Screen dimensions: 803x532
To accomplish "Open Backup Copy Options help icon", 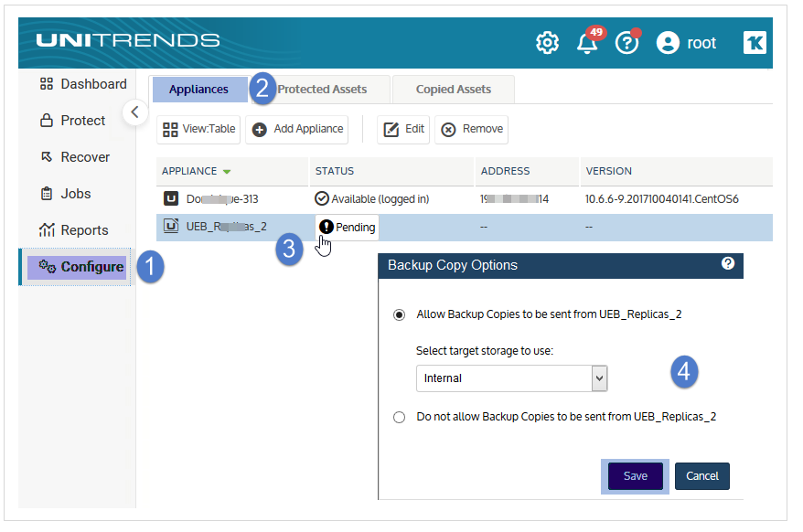I will tap(728, 263).
